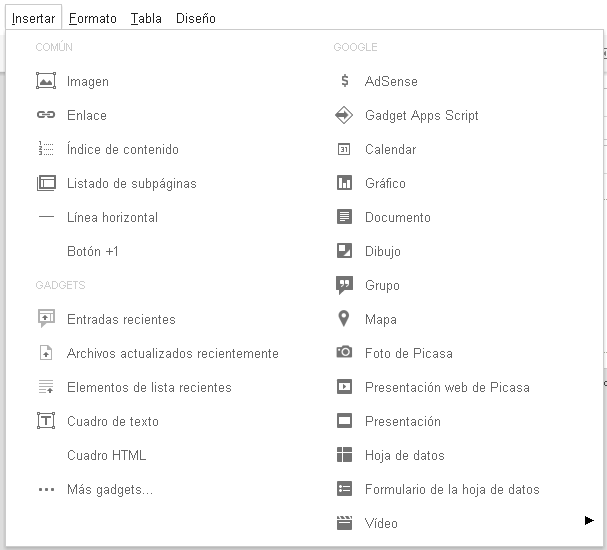
Task: Open the Diseño menu
Action: [x=195, y=18]
